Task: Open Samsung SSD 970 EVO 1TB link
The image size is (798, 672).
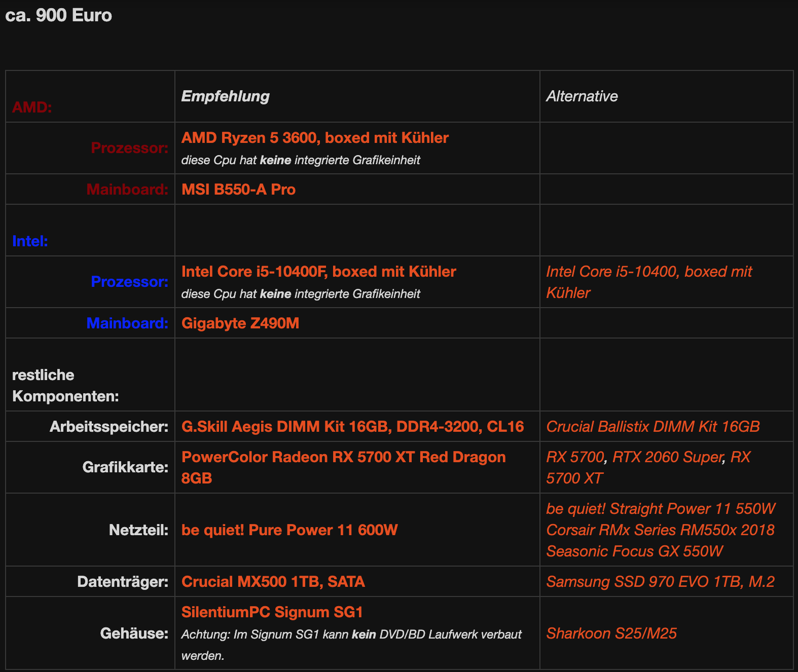Action: pyautogui.click(x=660, y=582)
